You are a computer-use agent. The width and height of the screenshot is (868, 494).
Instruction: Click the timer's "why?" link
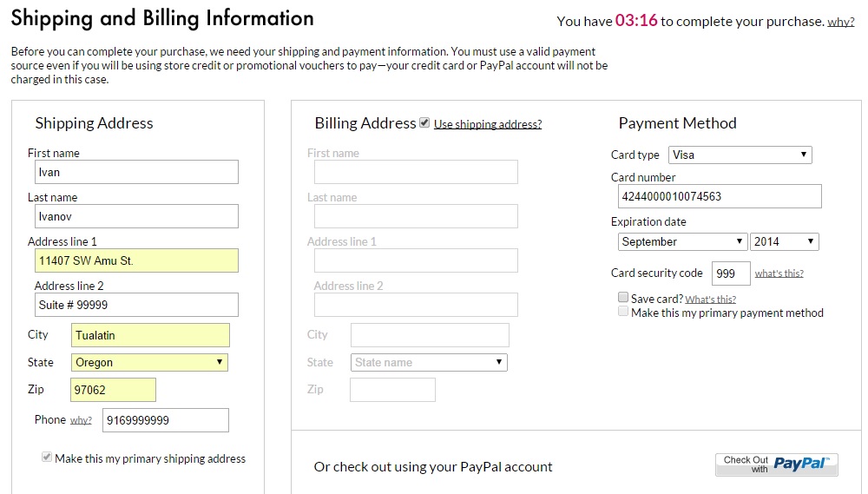pyautogui.click(x=840, y=22)
